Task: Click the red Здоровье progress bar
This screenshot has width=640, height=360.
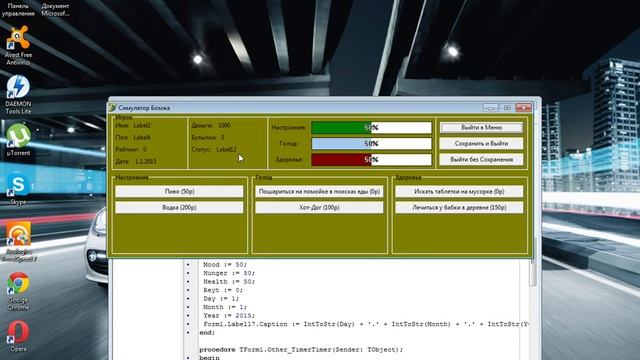Action: click(x=371, y=160)
